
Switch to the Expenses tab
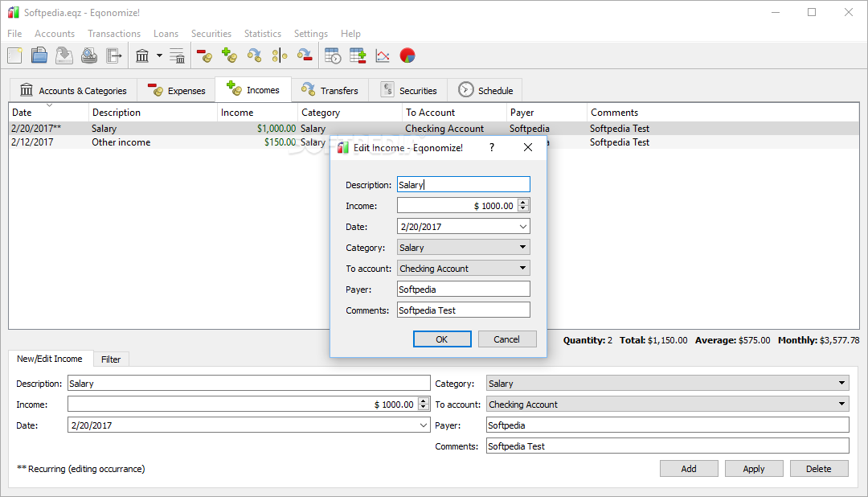(x=177, y=90)
